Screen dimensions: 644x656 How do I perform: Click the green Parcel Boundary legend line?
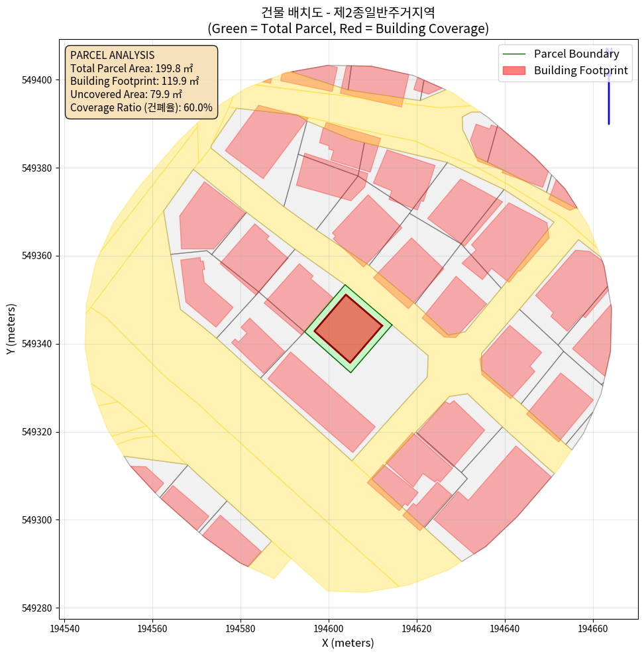pos(513,54)
